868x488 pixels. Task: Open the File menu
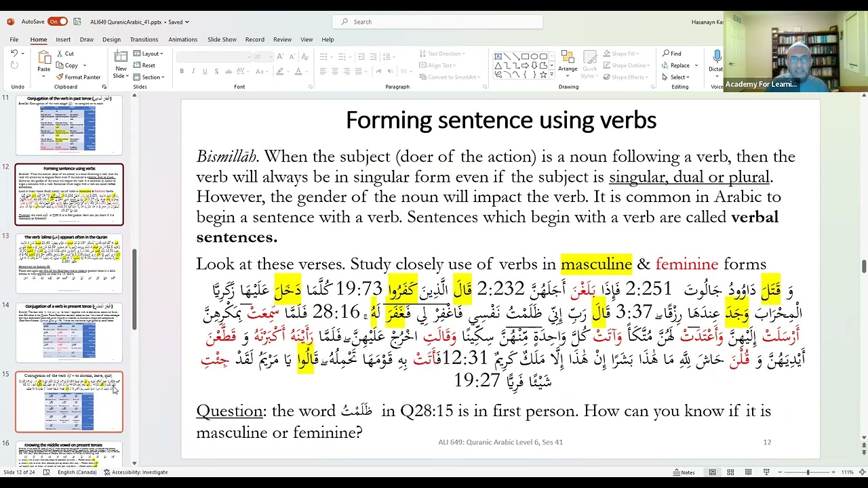[14, 39]
